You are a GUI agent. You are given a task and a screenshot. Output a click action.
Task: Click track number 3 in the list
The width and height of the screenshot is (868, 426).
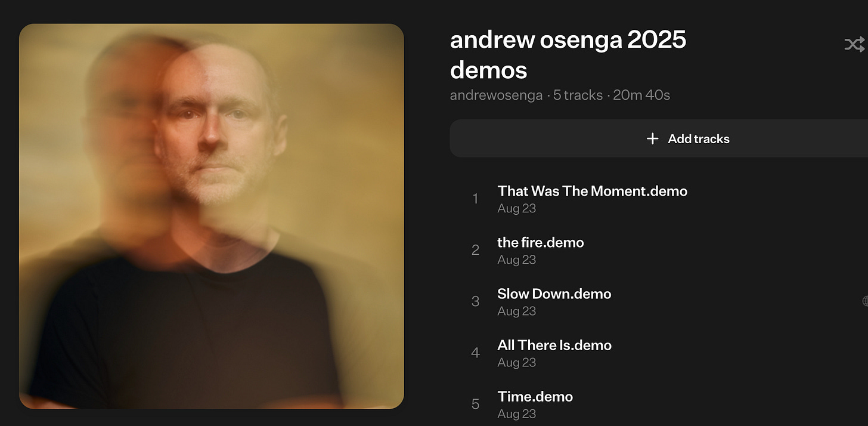(x=475, y=301)
